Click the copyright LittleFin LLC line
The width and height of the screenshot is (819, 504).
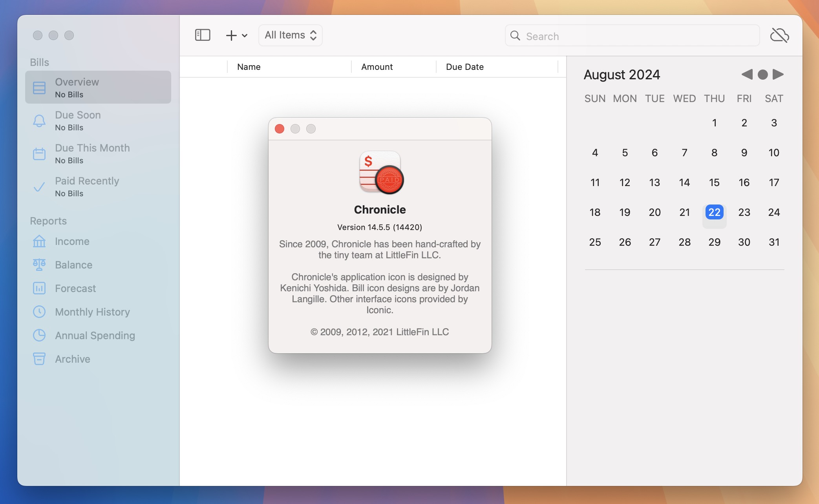click(x=380, y=332)
